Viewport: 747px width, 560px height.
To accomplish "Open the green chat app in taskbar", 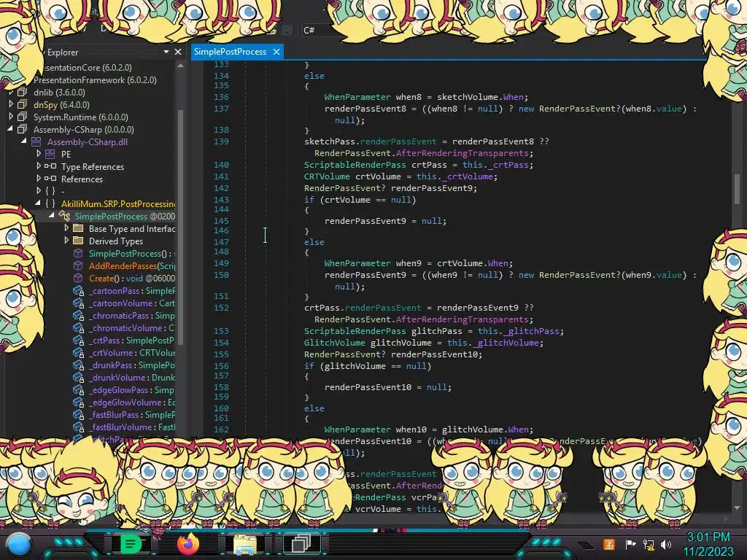I will click(131, 543).
